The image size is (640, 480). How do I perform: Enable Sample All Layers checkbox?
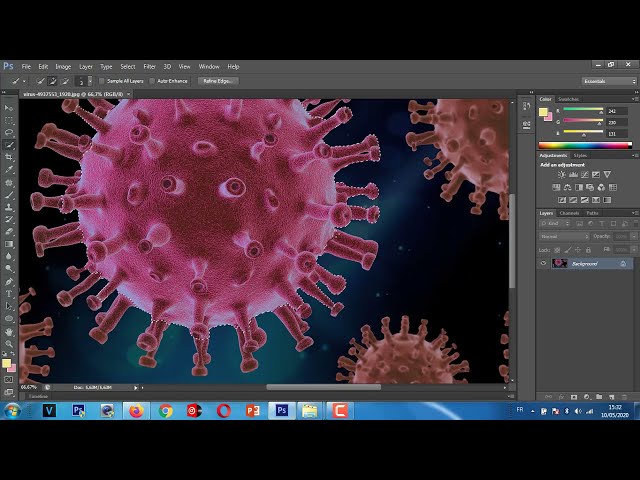102,81
